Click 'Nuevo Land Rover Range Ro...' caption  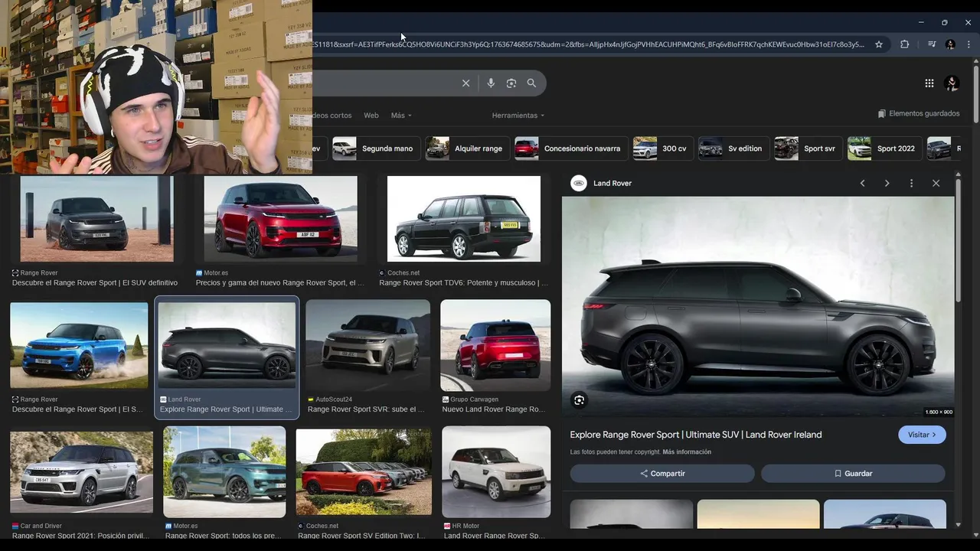click(494, 409)
